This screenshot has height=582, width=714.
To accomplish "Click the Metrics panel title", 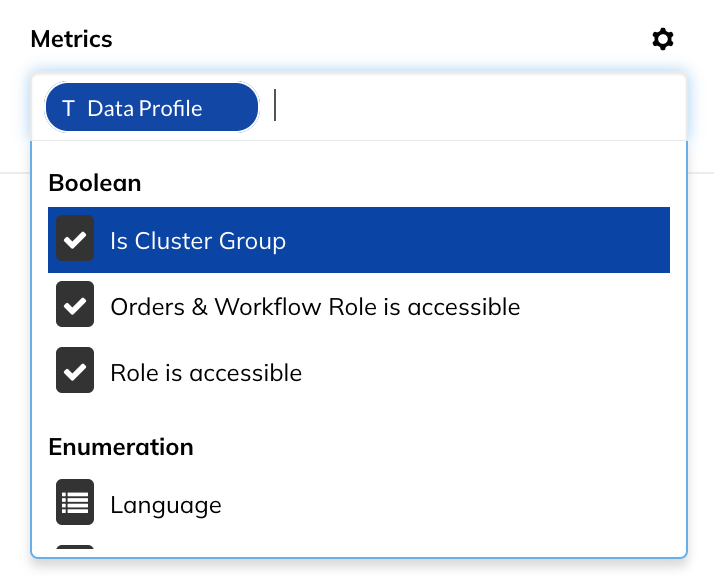I will pos(71,39).
